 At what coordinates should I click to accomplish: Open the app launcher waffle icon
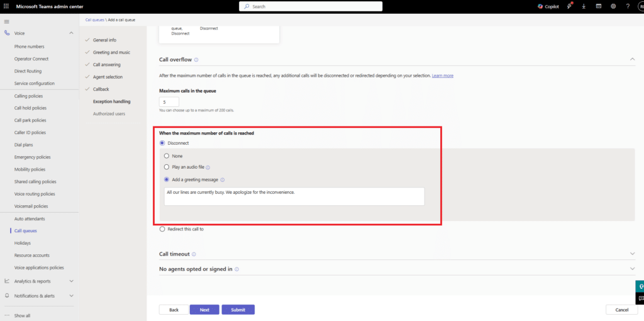click(x=6, y=6)
